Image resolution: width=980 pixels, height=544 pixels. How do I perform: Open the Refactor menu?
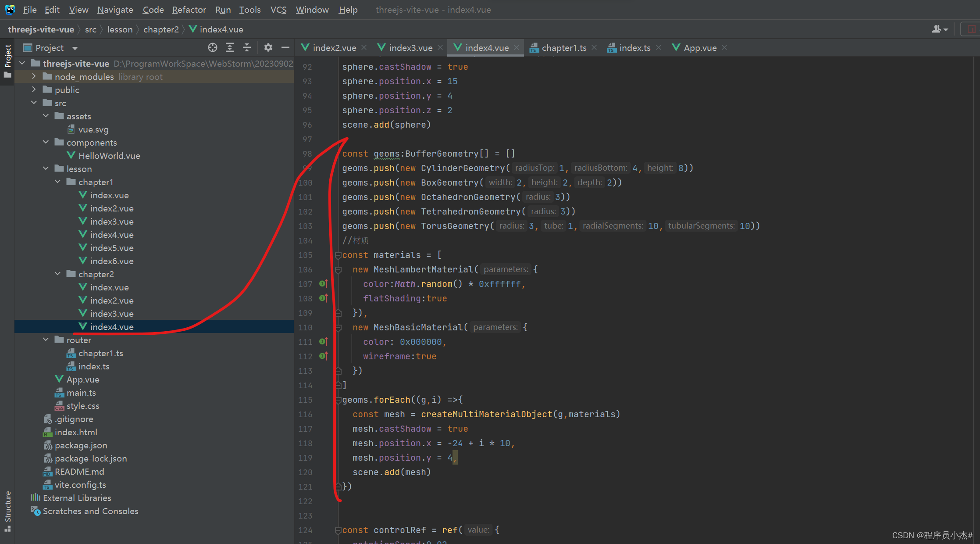pos(189,10)
